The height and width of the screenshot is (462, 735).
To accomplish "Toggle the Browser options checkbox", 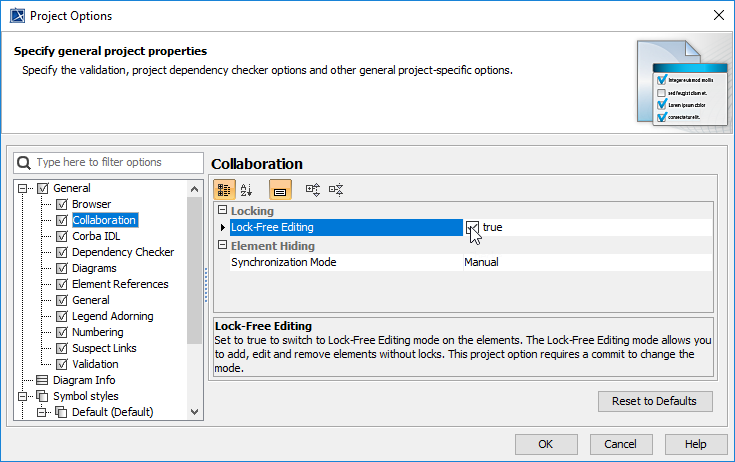I will click(x=62, y=204).
